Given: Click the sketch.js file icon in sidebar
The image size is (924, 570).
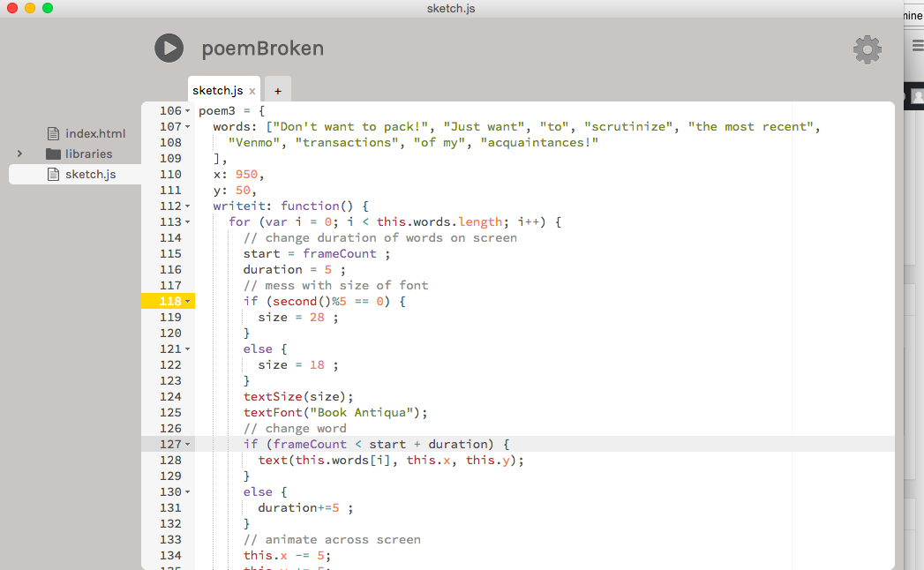Looking at the screenshot, I should [x=52, y=174].
